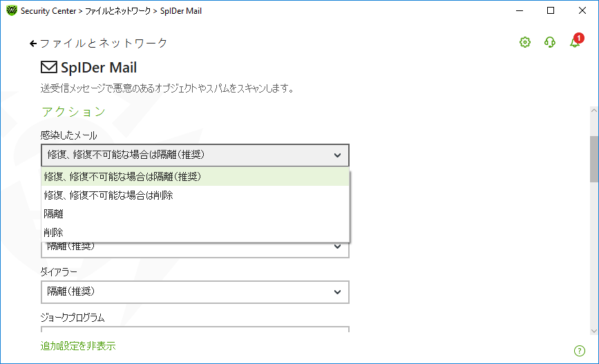Open the support headset icon
The width and height of the screenshot is (599, 364).
tap(550, 42)
